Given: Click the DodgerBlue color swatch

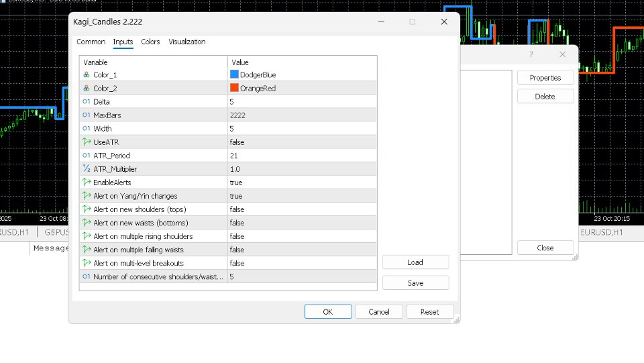Looking at the screenshot, I should (x=234, y=74).
